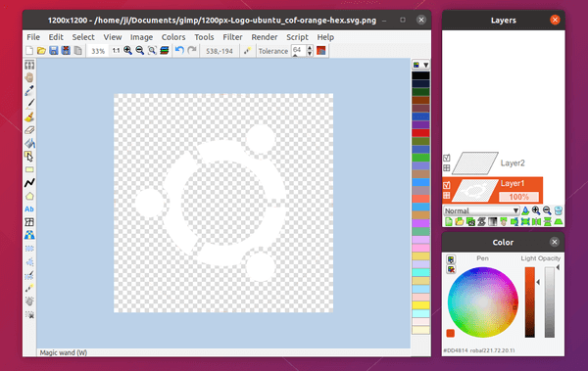Duplicate layer icon in Layers panel
The image size is (588, 371).
click(470, 222)
